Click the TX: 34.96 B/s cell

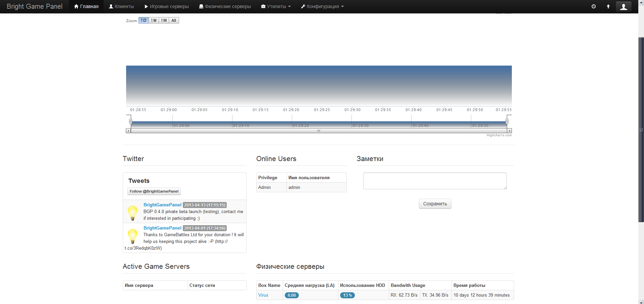[436, 295]
